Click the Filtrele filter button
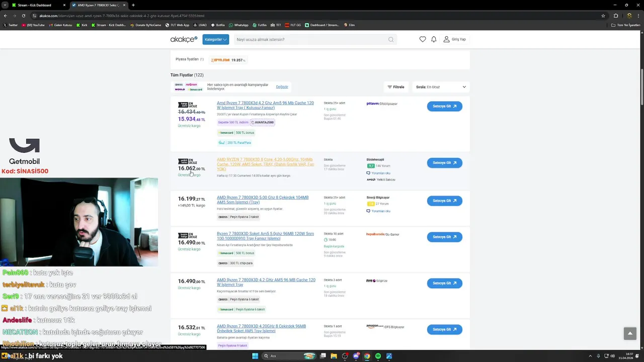 [396, 87]
